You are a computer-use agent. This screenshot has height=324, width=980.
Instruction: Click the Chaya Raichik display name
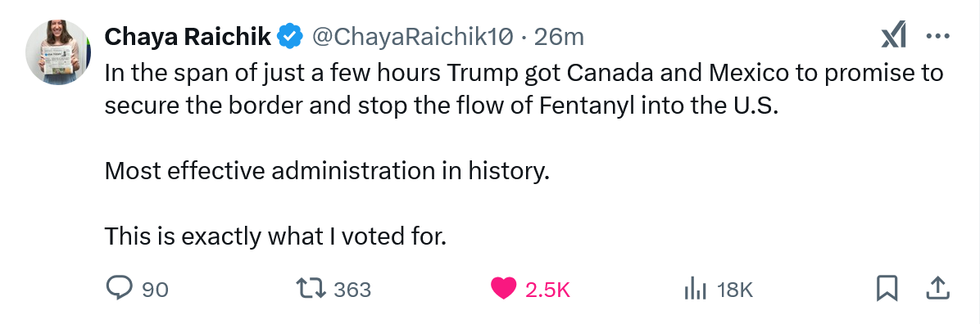coord(188,38)
